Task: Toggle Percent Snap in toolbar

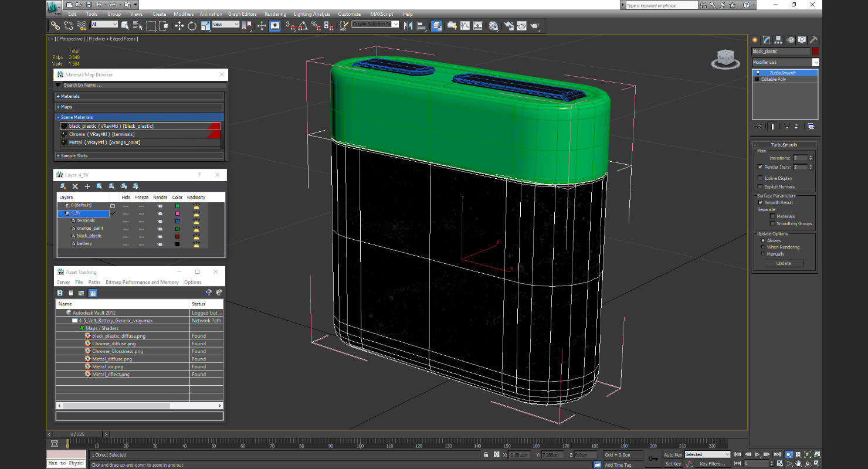Action: pos(316,25)
